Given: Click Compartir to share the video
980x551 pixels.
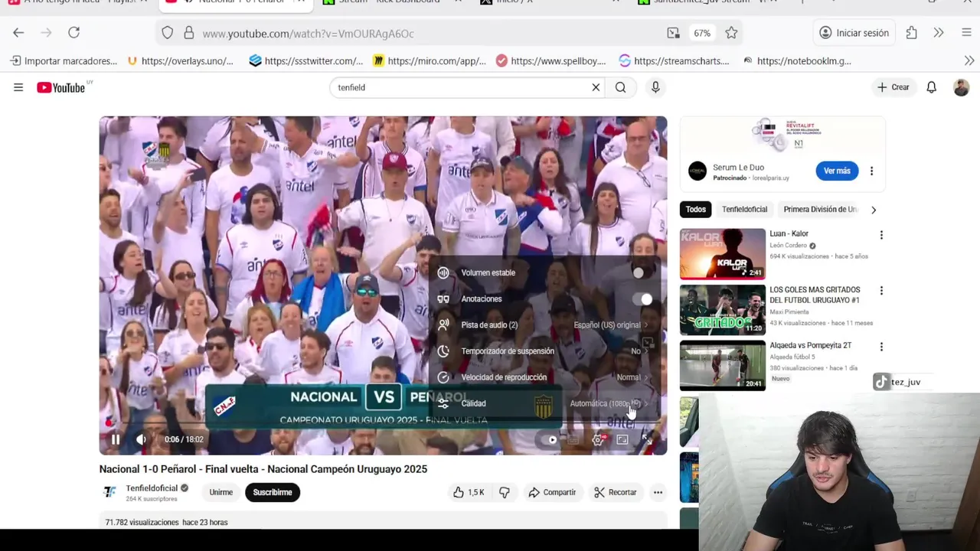Looking at the screenshot, I should (x=552, y=492).
